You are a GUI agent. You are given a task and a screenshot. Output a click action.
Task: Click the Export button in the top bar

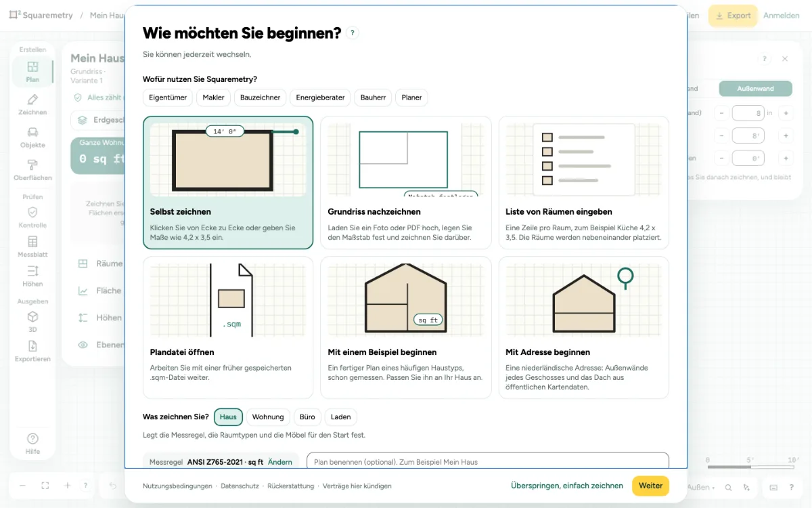point(733,16)
